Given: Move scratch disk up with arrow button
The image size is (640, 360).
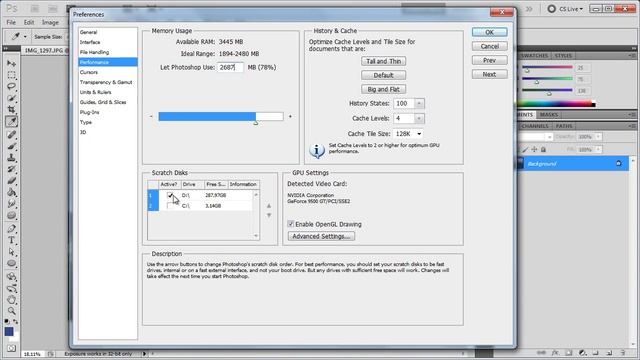Looking at the screenshot, I should click(269, 206).
